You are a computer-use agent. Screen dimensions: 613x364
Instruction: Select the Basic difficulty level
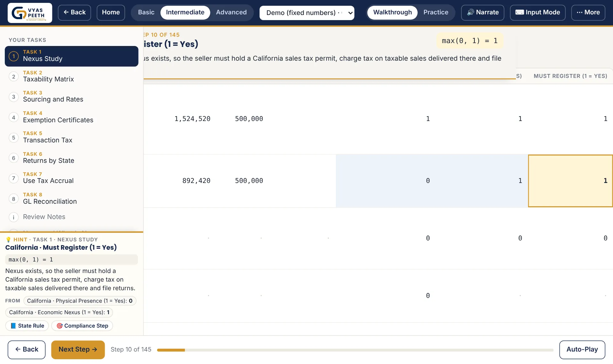[146, 12]
